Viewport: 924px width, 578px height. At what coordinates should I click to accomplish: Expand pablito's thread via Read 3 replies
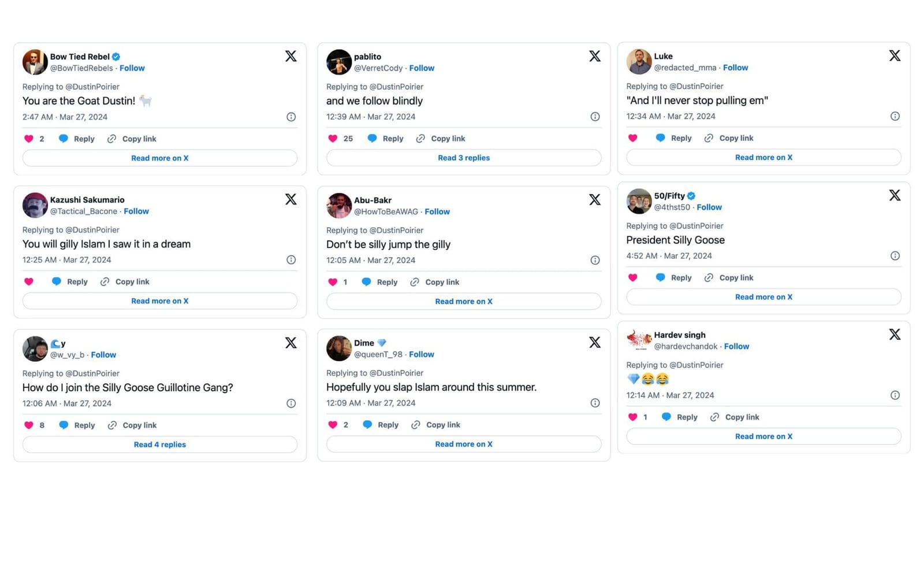pyautogui.click(x=463, y=158)
